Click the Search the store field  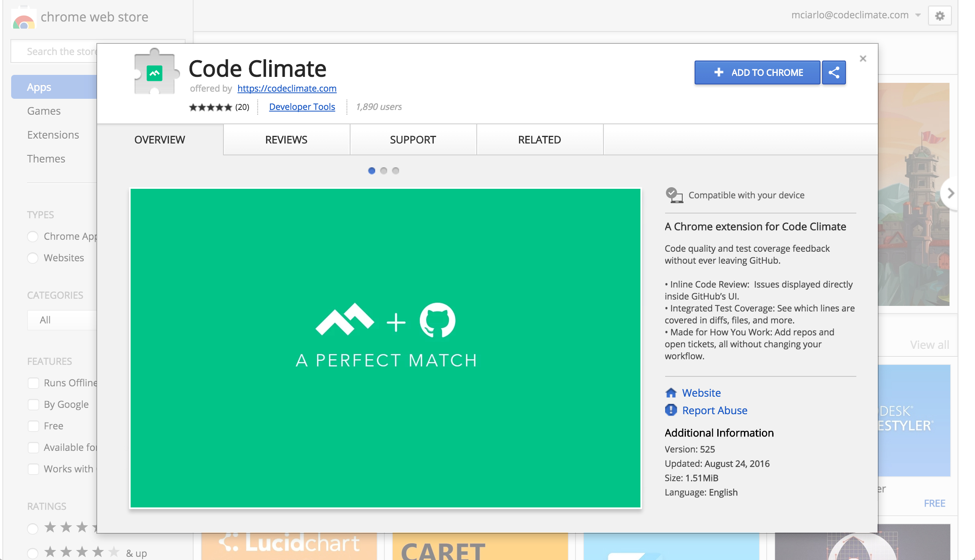(54, 51)
